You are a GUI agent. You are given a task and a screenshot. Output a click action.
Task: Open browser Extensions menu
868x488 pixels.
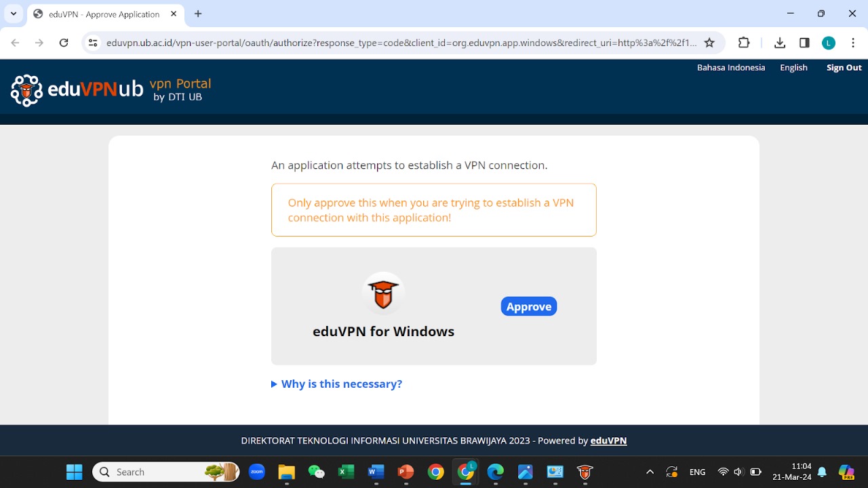(744, 43)
